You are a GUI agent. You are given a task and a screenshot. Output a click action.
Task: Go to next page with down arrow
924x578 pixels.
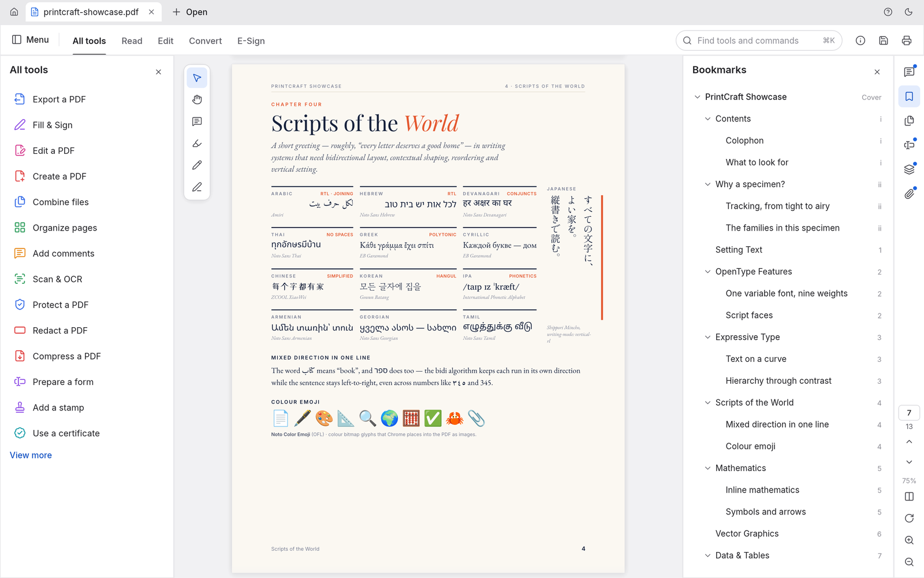[909, 462]
